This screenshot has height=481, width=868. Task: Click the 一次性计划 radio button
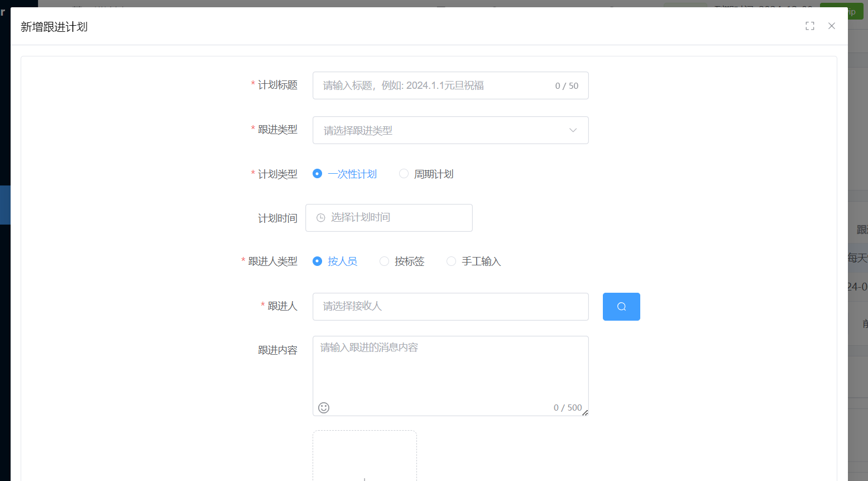pyautogui.click(x=317, y=174)
